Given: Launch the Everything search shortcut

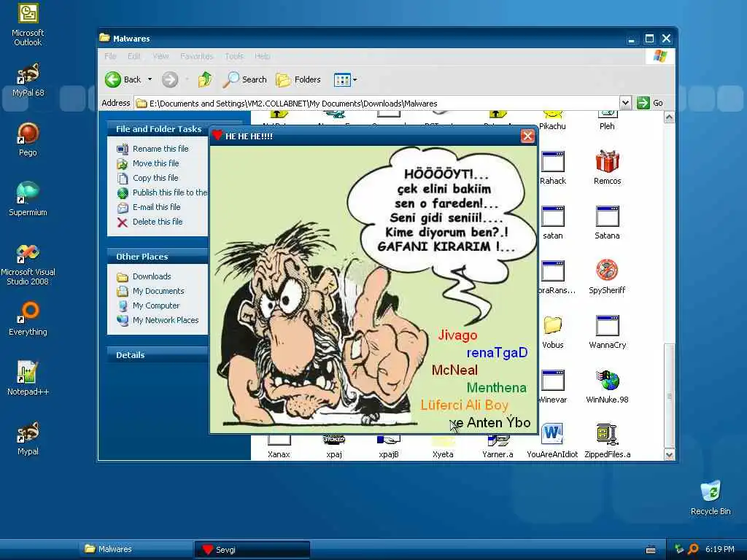Looking at the screenshot, I should click(28, 318).
